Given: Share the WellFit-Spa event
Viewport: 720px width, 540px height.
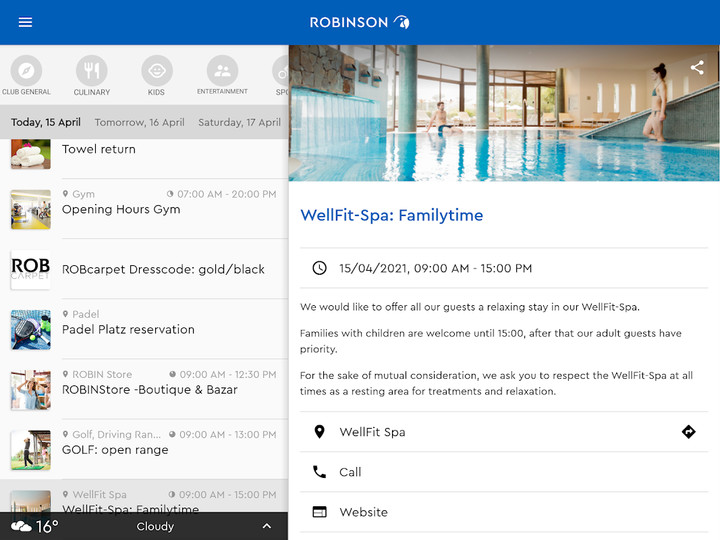Looking at the screenshot, I should click(x=697, y=68).
